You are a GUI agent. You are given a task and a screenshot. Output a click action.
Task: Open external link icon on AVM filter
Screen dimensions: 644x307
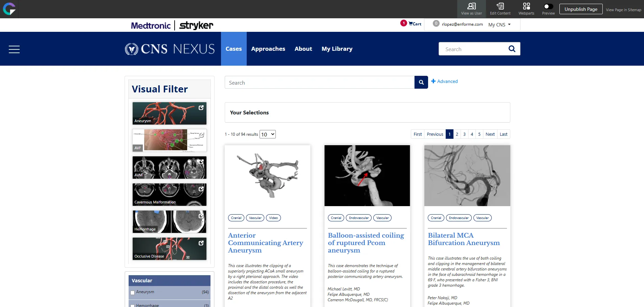(201, 162)
